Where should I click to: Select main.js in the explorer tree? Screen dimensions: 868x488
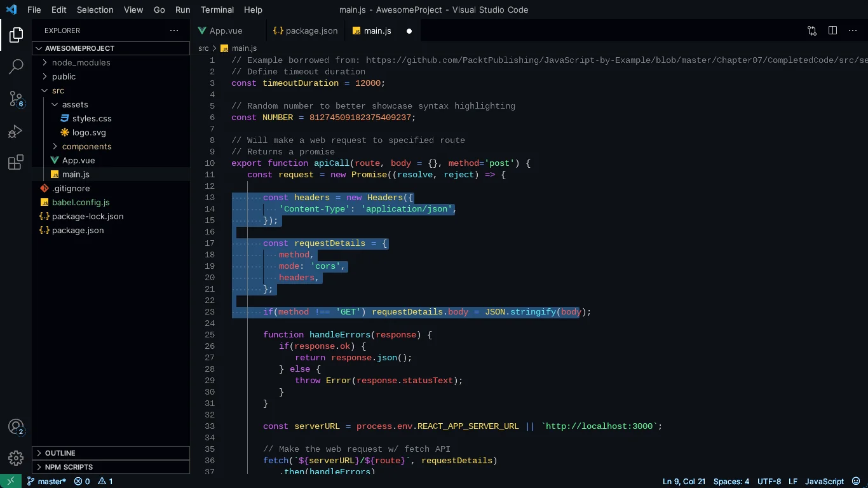111,174
